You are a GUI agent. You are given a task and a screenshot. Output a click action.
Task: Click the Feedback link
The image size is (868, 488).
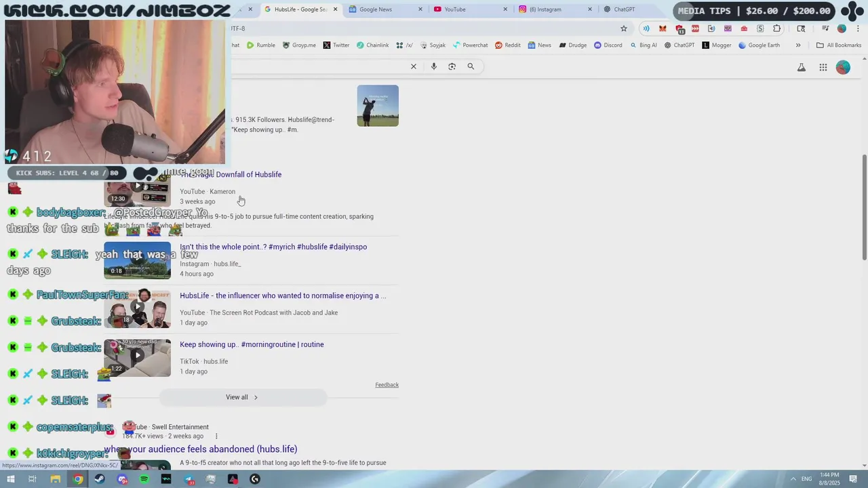pos(387,385)
